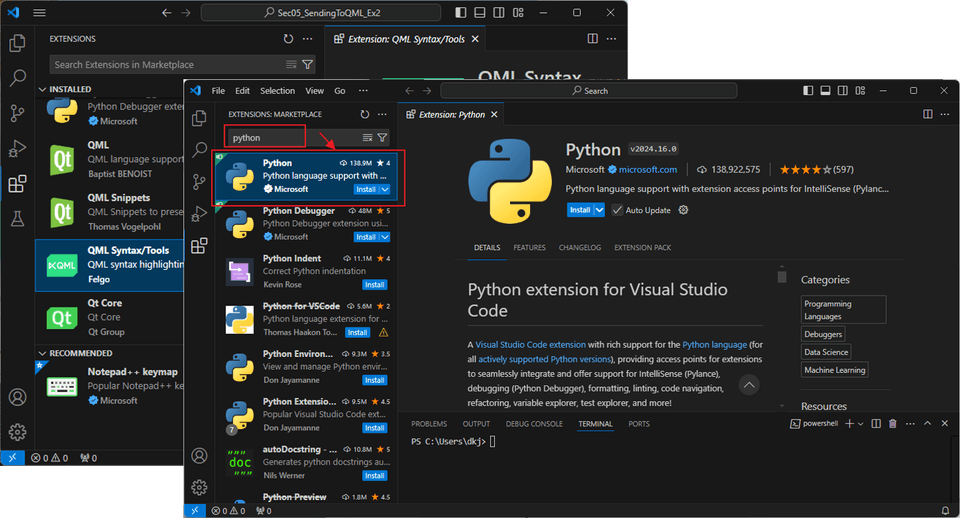This screenshot has width=960, height=518.
Task: Open the Install dropdown arrow for Python Debugger
Action: 385,237
